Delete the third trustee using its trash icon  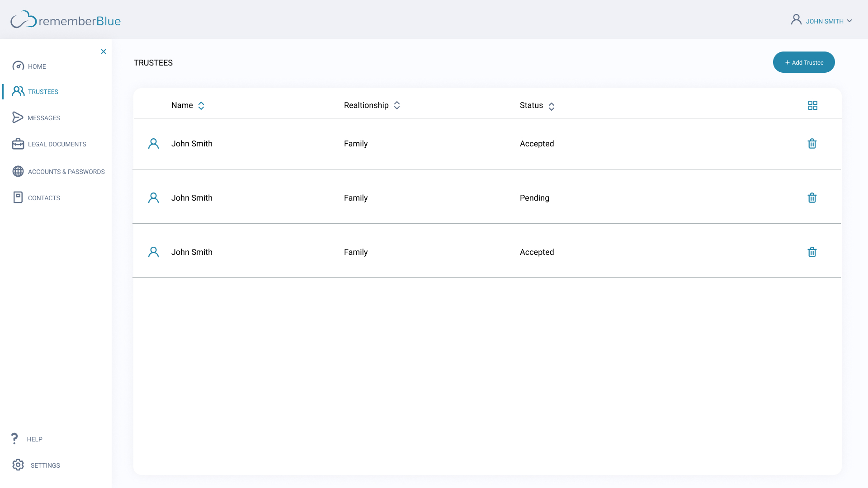click(x=812, y=252)
